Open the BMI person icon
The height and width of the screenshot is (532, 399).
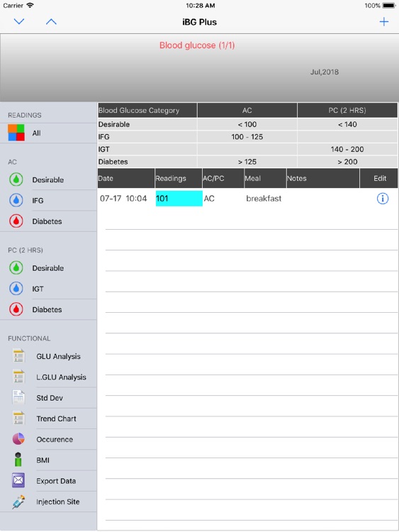pyautogui.click(x=18, y=460)
